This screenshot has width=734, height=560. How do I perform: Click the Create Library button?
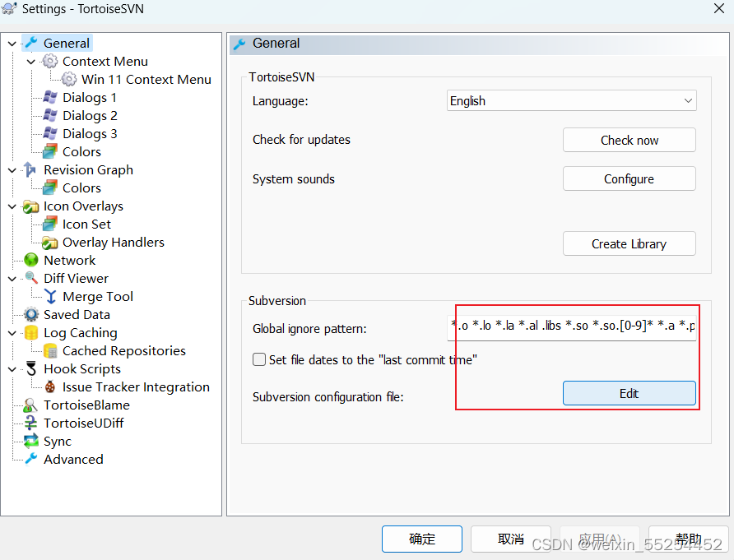click(629, 243)
